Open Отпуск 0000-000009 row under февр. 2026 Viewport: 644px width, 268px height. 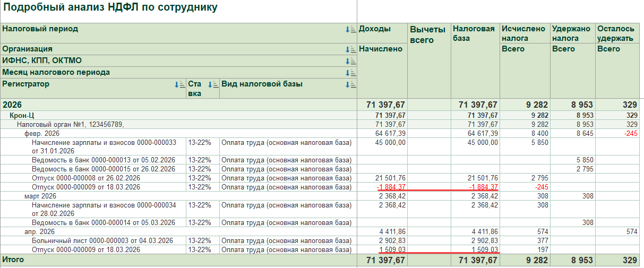tap(86, 187)
